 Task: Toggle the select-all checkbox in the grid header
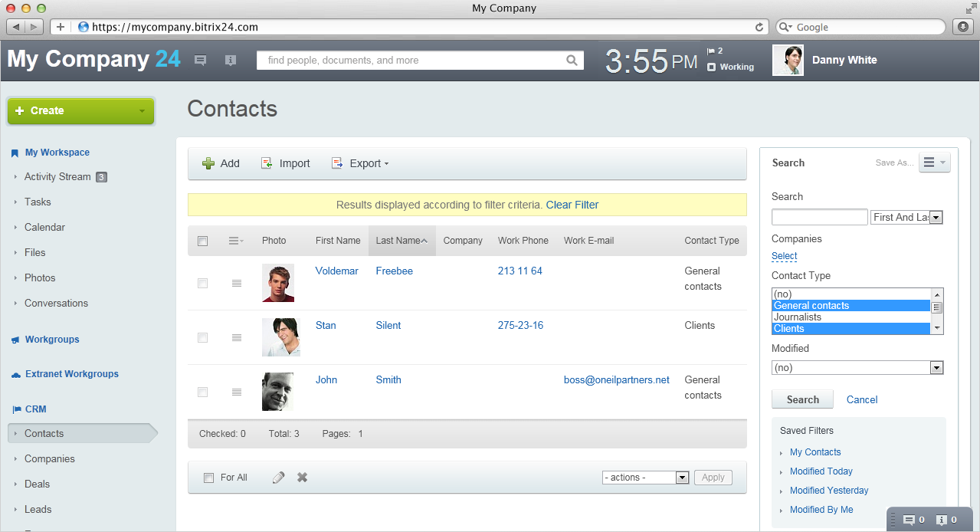click(x=203, y=241)
